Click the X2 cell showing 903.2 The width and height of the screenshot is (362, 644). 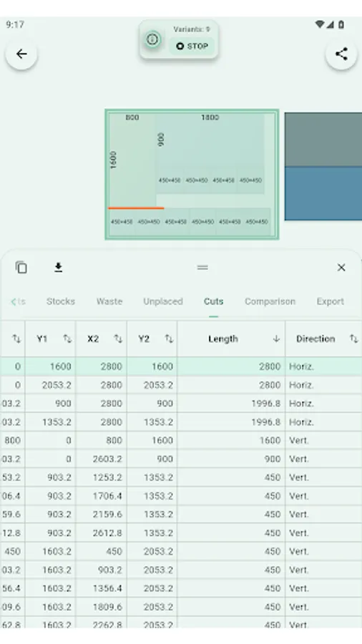[102, 570]
